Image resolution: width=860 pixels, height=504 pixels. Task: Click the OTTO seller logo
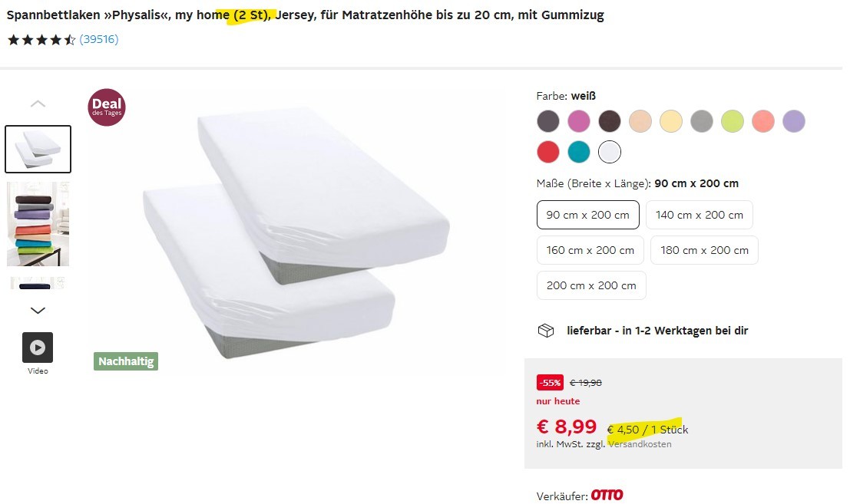pyautogui.click(x=607, y=496)
